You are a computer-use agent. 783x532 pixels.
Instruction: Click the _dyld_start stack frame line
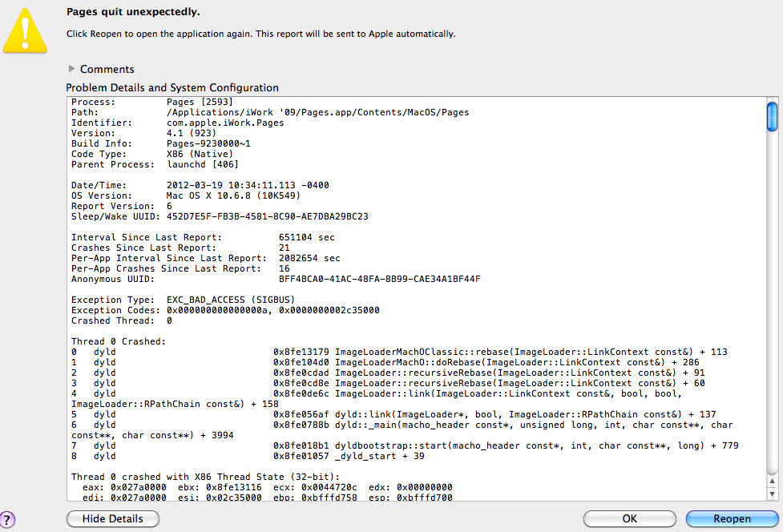pyautogui.click(x=248, y=456)
